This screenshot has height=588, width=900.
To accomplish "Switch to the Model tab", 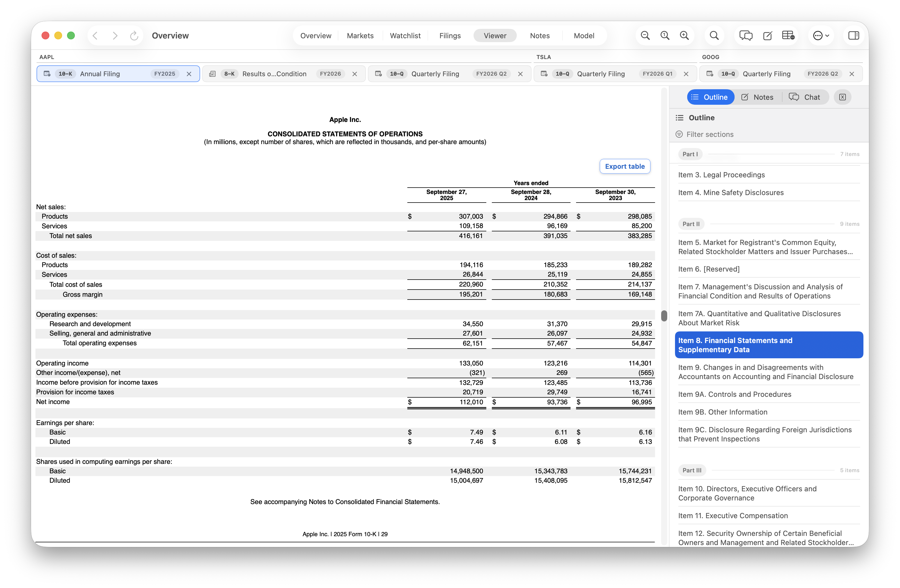I will pyautogui.click(x=584, y=35).
